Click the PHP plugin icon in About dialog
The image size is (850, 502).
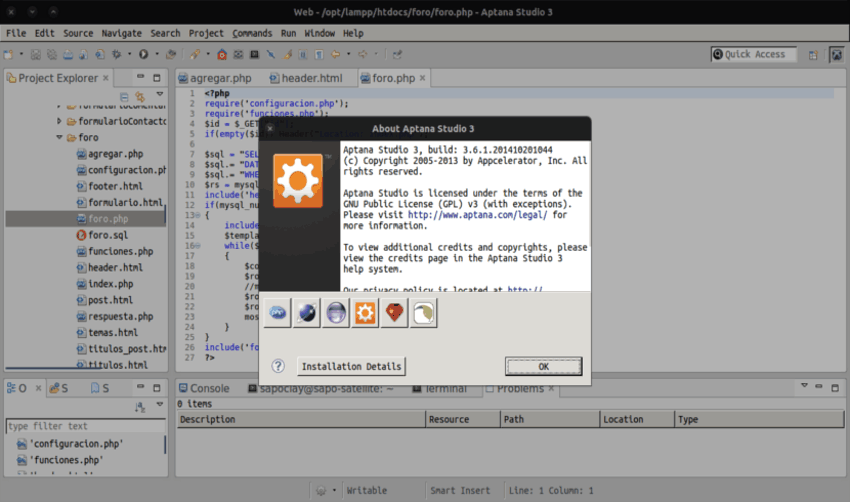click(278, 314)
